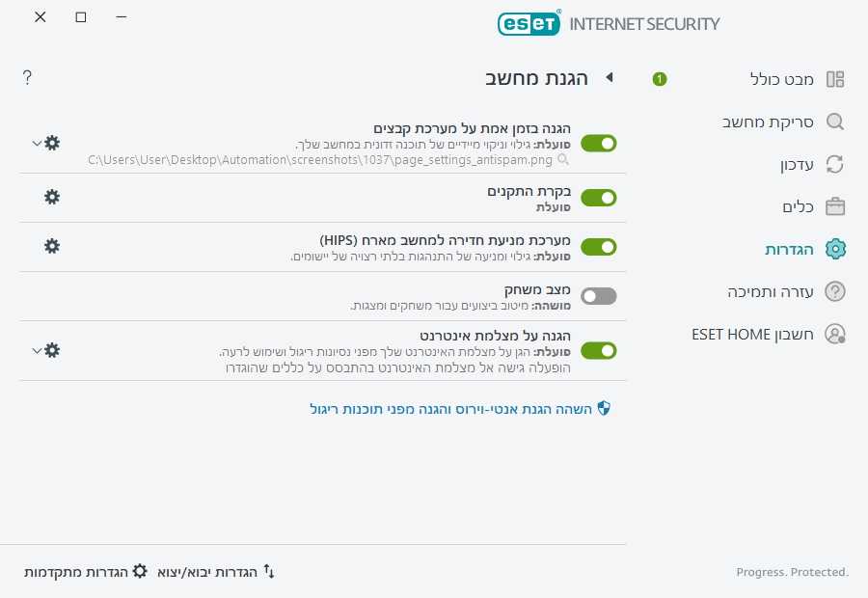Open HIPS gear settings
This screenshot has height=598, width=868.
(x=52, y=246)
